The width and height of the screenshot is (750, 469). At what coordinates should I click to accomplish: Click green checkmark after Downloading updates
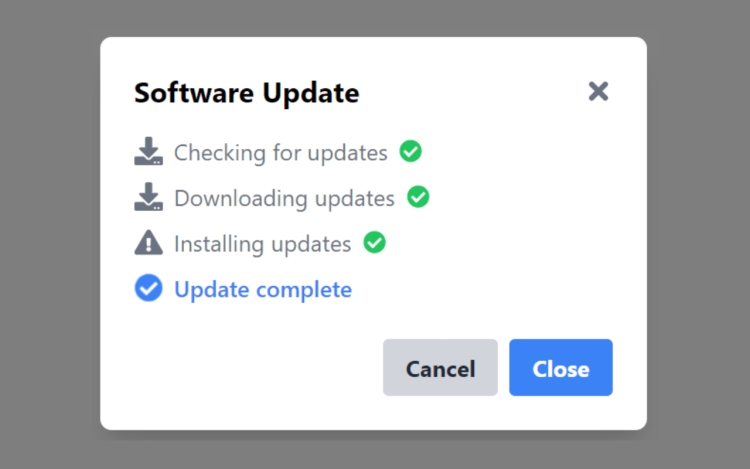coord(418,196)
